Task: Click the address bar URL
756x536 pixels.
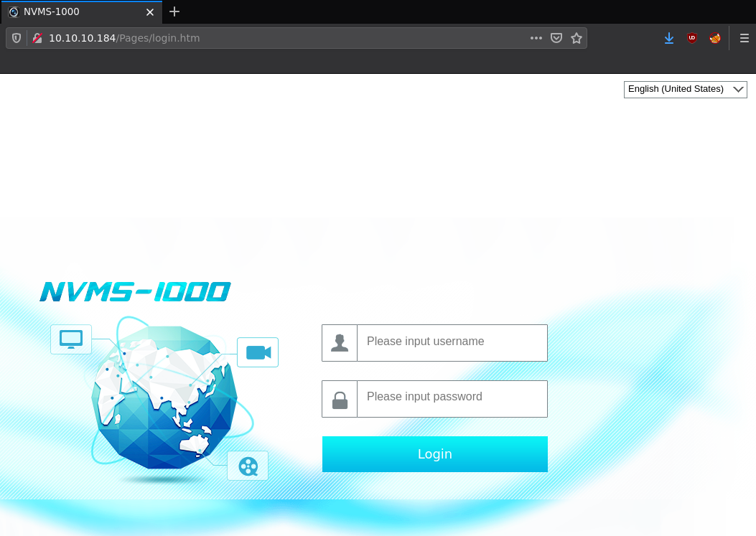Action: coord(124,38)
